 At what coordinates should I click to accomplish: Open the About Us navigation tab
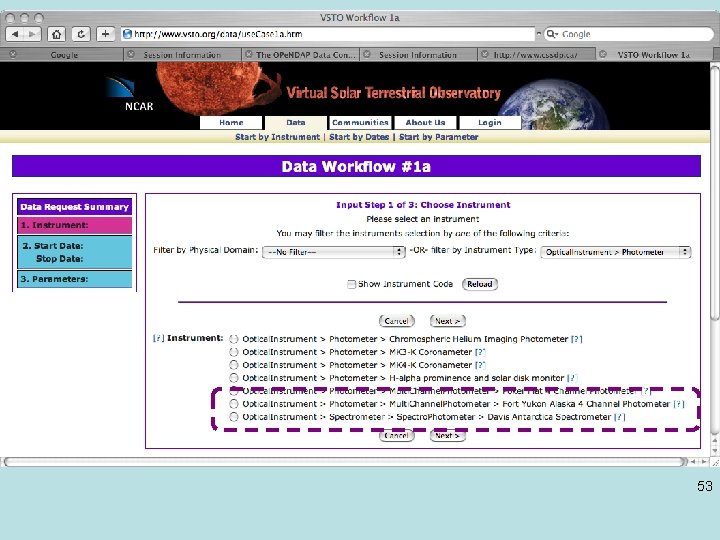(x=425, y=123)
